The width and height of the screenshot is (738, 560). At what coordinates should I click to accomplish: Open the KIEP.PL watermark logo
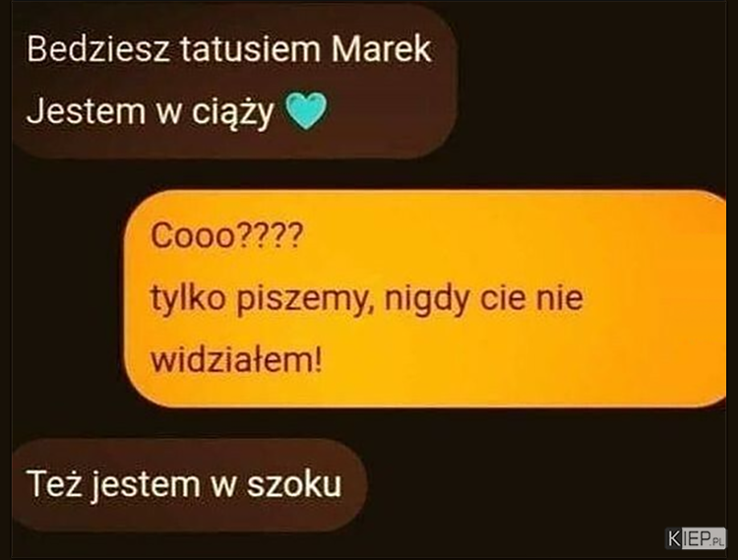coord(695,538)
